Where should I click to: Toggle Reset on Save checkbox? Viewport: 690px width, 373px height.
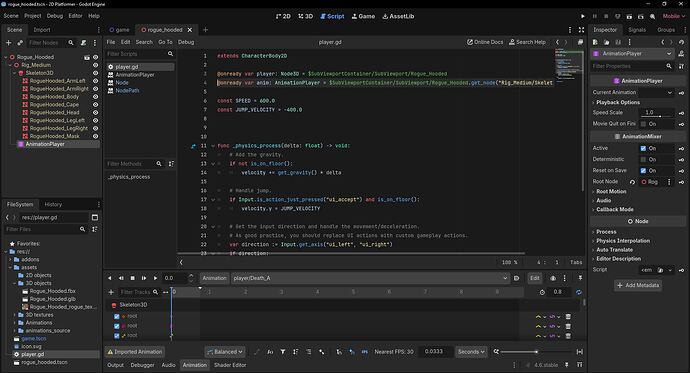click(x=643, y=171)
